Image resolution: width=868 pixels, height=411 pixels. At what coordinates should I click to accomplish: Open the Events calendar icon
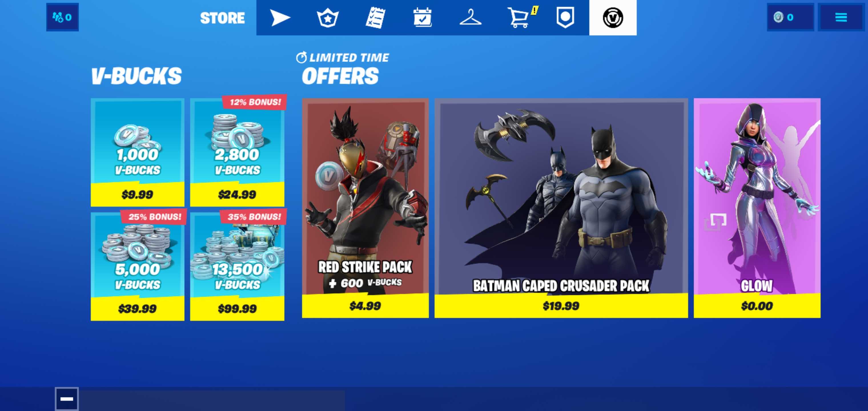(423, 17)
